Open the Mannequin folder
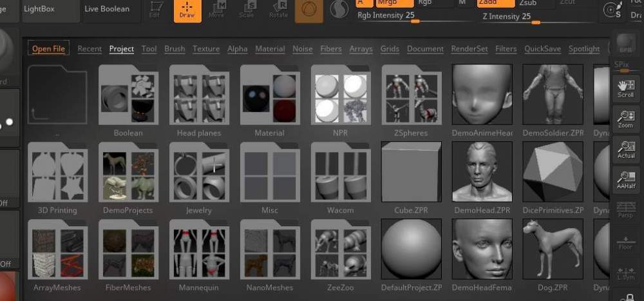The width and height of the screenshot is (644, 301). tap(199, 249)
